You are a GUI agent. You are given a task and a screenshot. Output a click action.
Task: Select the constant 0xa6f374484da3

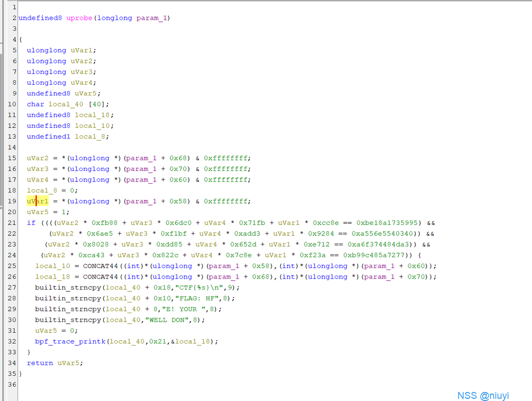pyautogui.click(x=383, y=244)
